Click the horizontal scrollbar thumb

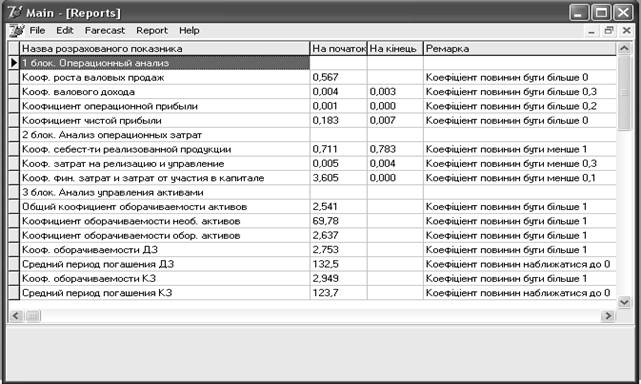(33, 316)
